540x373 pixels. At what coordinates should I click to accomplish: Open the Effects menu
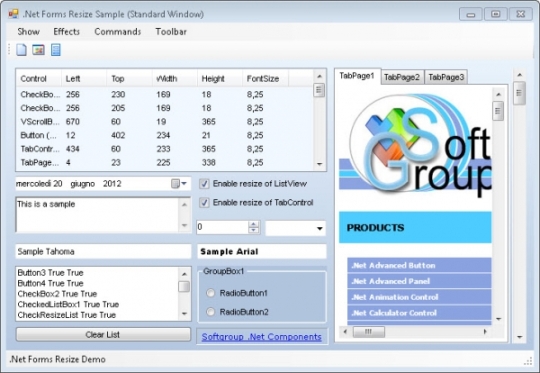tap(66, 32)
